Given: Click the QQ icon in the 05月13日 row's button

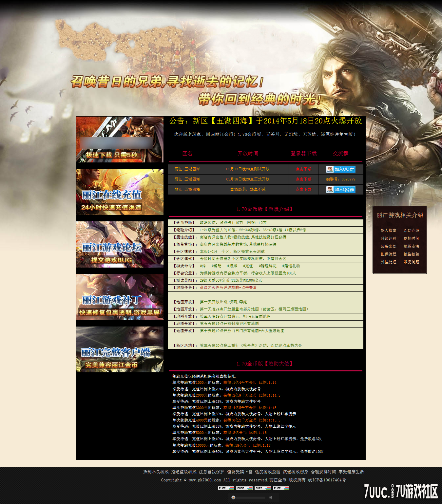Looking at the screenshot, I should pyautogui.click(x=330, y=169).
